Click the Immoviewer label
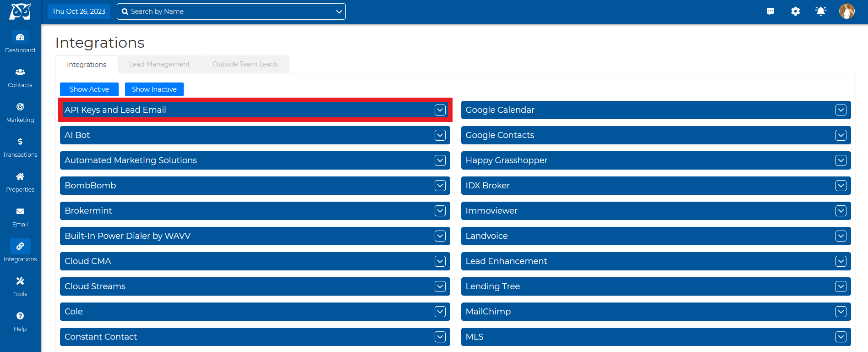The image size is (868, 352). tap(491, 211)
